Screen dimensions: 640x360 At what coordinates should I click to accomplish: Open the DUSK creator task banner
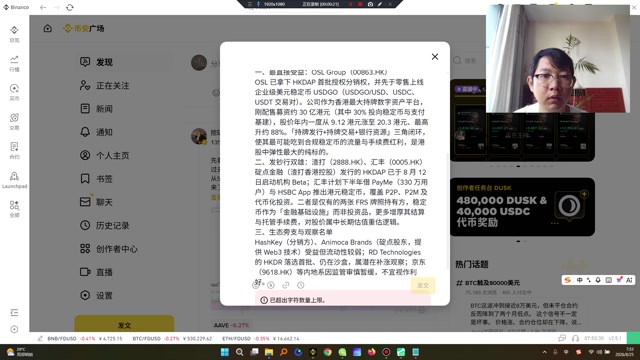pyautogui.click(x=522, y=207)
